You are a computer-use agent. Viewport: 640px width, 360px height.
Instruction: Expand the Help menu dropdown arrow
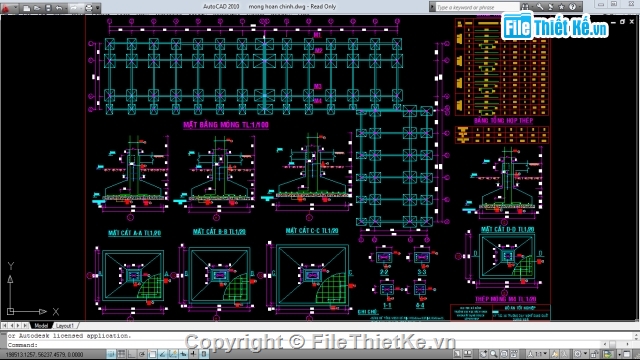pos(580,7)
